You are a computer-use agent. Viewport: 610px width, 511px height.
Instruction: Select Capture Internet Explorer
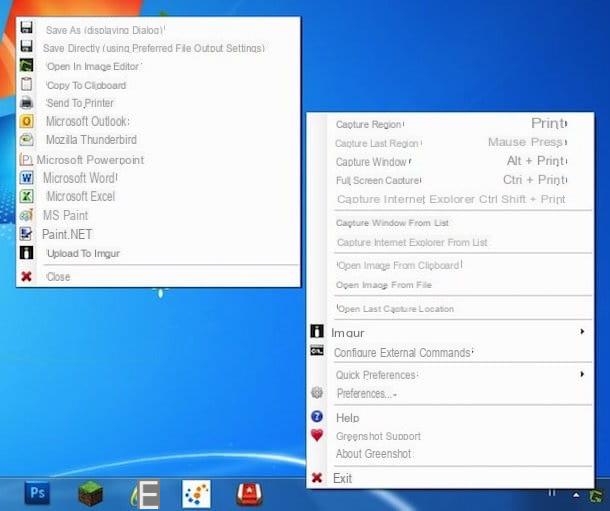451,199
